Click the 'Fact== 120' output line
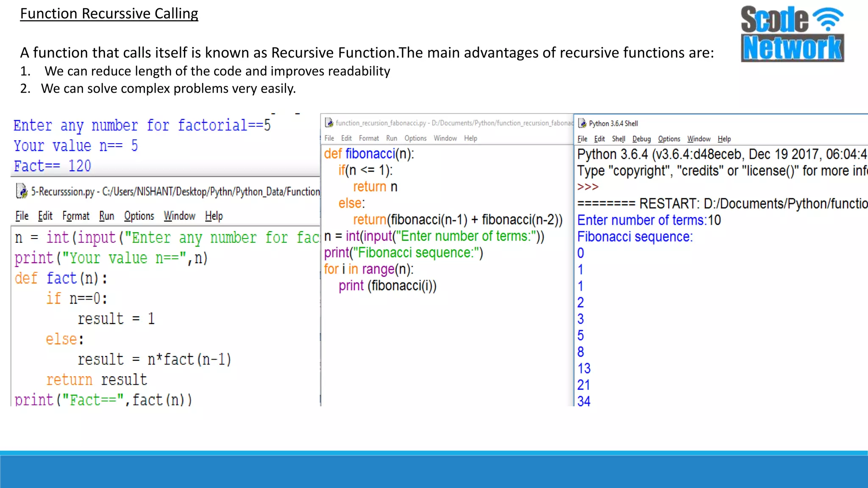 pyautogui.click(x=53, y=166)
